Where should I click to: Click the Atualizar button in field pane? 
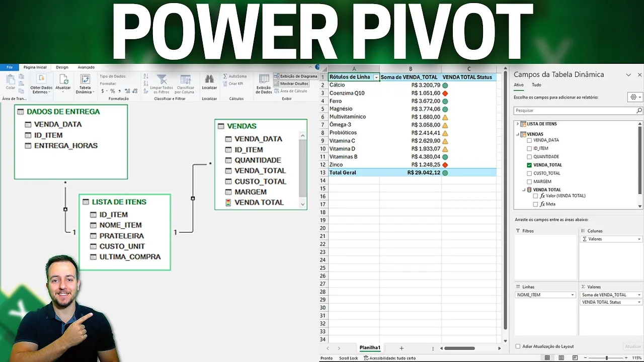pyautogui.click(x=632, y=346)
